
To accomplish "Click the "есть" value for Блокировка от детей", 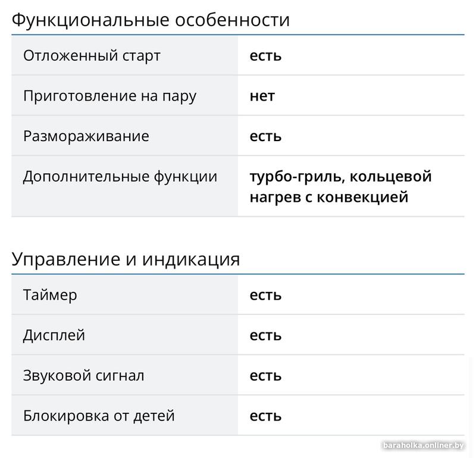I will pyautogui.click(x=265, y=415).
